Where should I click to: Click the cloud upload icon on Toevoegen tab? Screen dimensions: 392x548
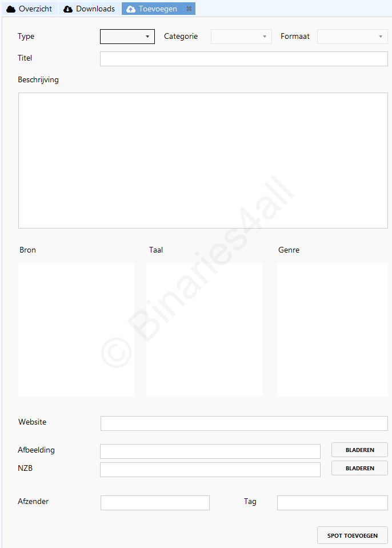coord(131,9)
